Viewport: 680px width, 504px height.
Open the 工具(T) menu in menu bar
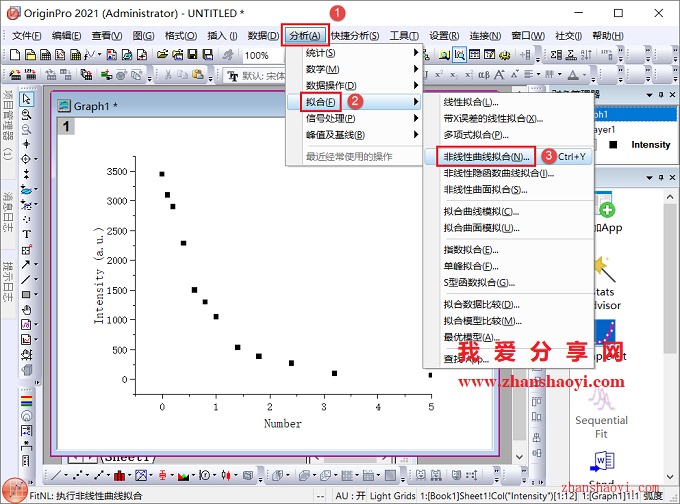coord(404,36)
